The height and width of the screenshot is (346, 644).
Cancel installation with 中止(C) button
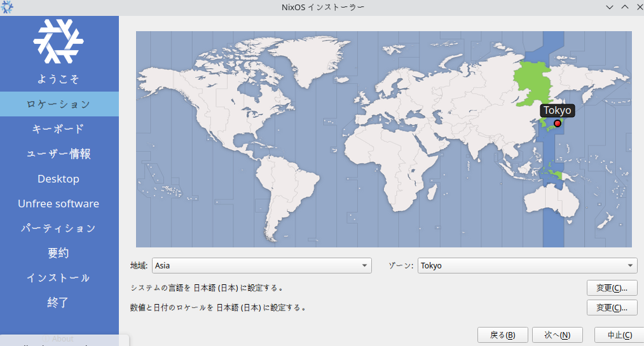point(619,335)
